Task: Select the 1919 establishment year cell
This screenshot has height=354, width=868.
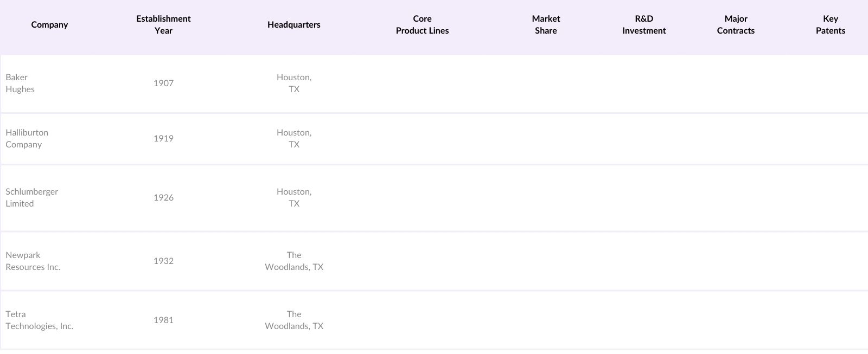Action: point(163,139)
